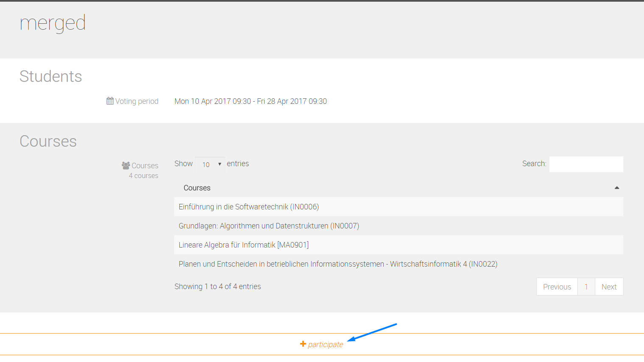This screenshot has width=644, height=362.
Task: Go to page 1 in pagination
Action: click(586, 287)
